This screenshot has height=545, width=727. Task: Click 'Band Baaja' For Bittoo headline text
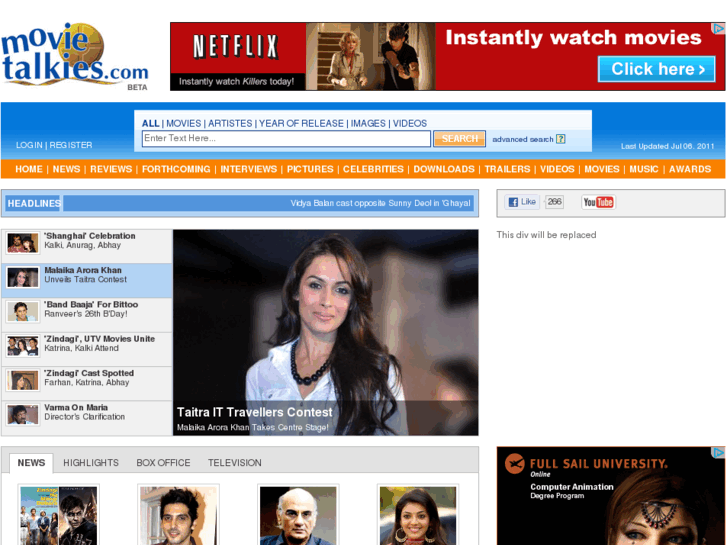91,305
